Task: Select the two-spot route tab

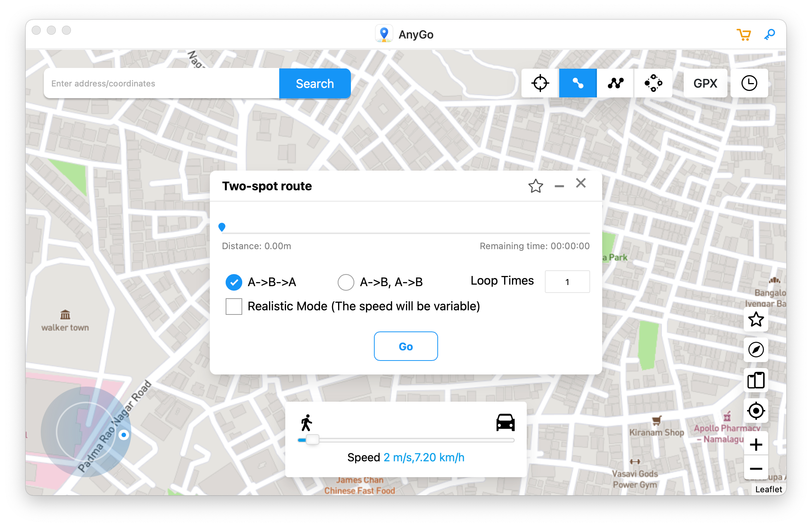Action: click(x=578, y=83)
